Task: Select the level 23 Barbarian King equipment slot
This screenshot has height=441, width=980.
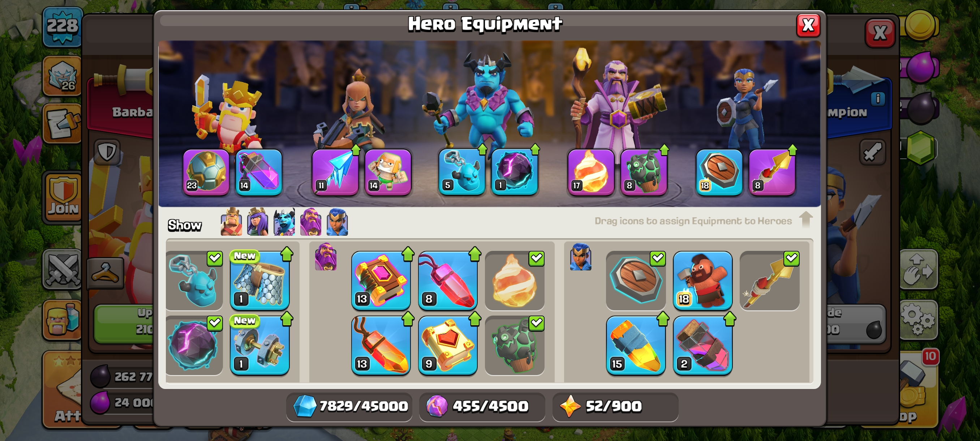Action: tap(206, 172)
